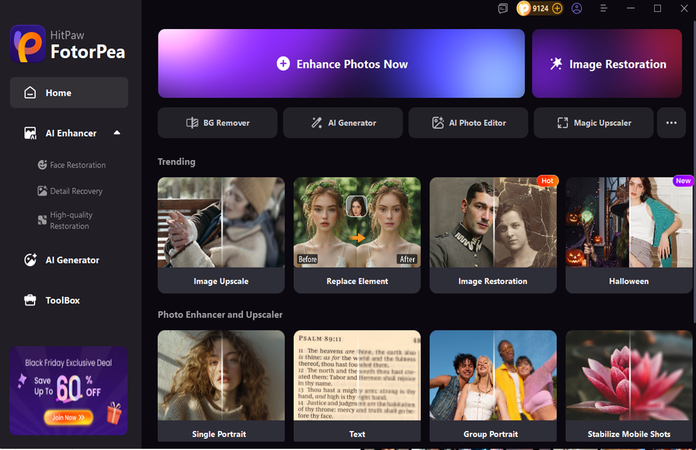
Task: Open the Image Restoration banner button
Action: point(607,63)
